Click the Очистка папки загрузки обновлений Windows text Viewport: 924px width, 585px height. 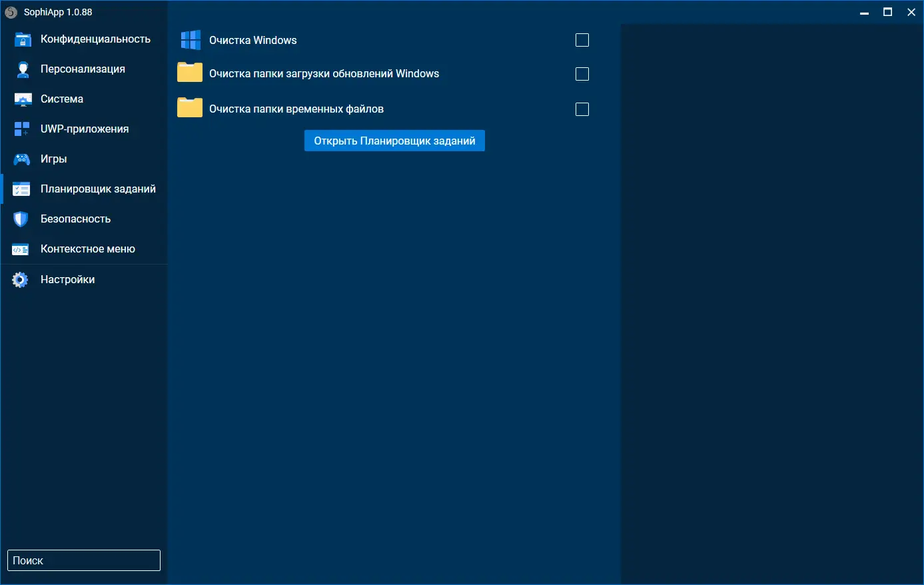coord(324,73)
